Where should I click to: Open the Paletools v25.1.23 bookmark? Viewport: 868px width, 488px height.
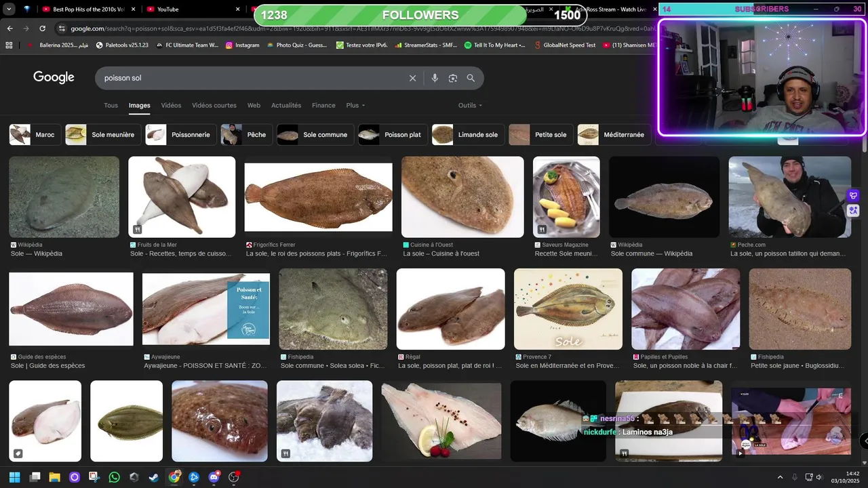[122, 45]
